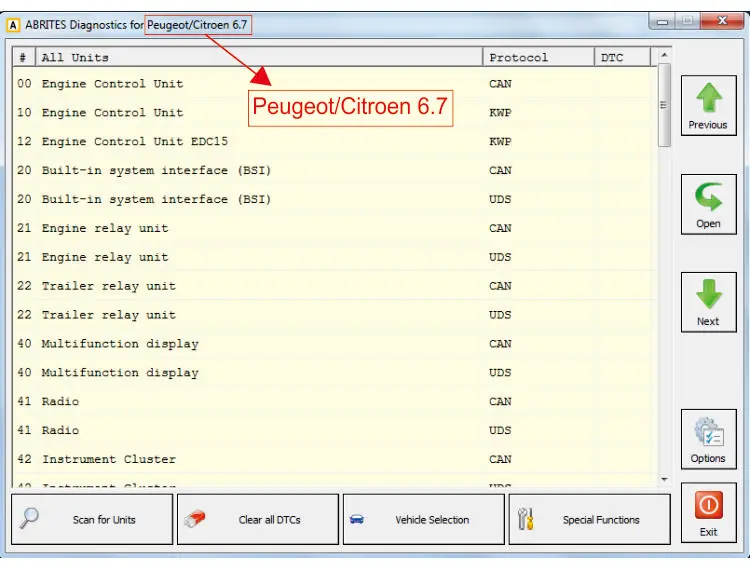Select Built-in system interface (BSI) CAN row
This screenshot has height=569, width=750.
pyautogui.click(x=335, y=170)
